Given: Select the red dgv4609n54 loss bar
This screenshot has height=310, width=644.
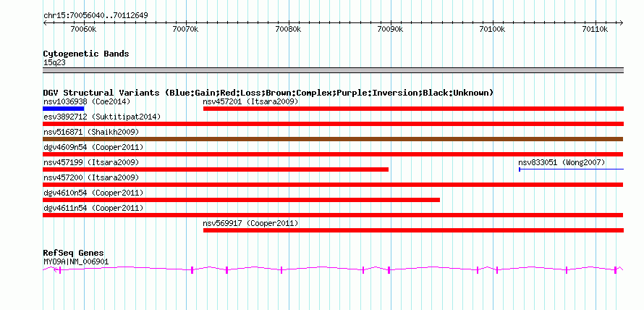Looking at the screenshot, I should pyautogui.click(x=333, y=154).
